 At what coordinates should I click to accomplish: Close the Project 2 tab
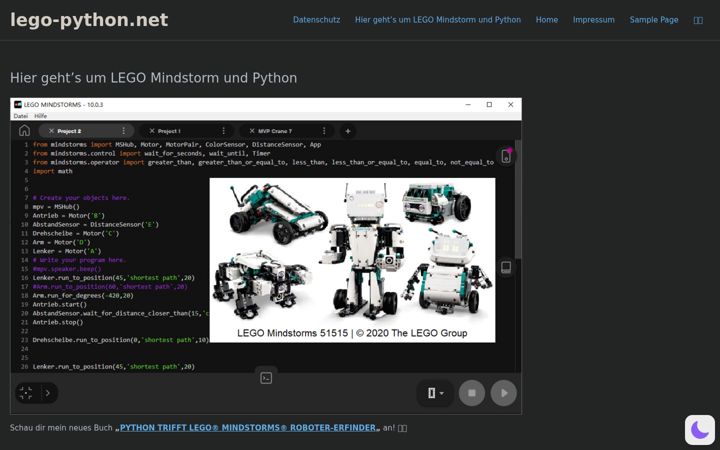[51, 131]
